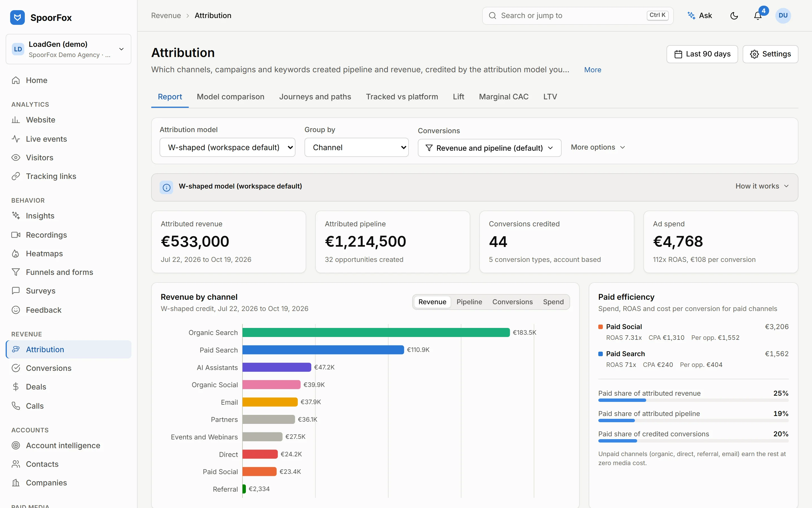This screenshot has height=508, width=812.
Task: Click Revenue in the breadcrumb
Action: pos(166,16)
